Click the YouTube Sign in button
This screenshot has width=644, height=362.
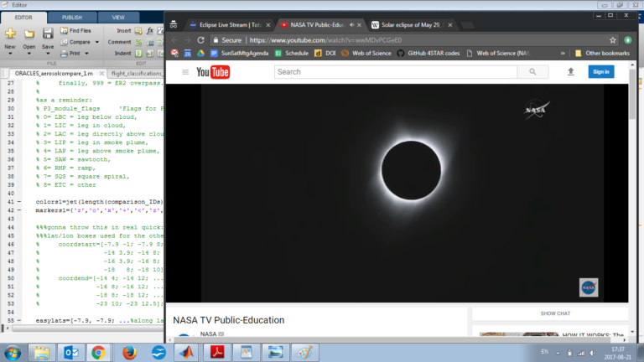[x=600, y=72]
